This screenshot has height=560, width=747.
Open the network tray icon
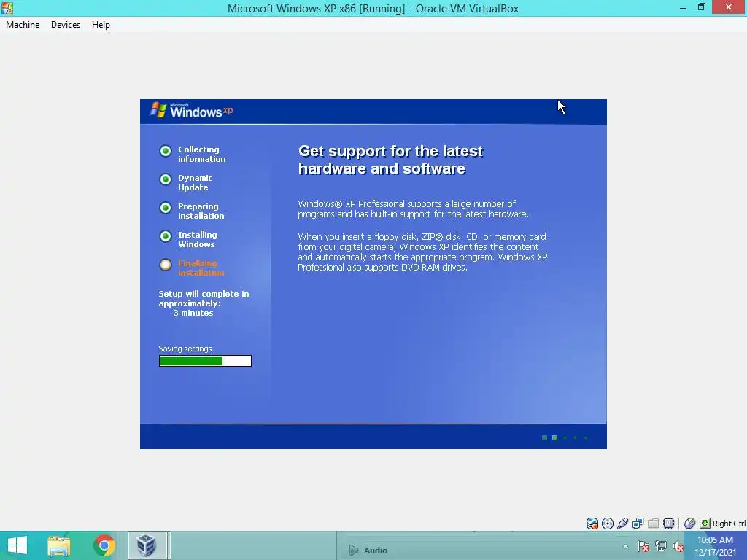click(661, 546)
